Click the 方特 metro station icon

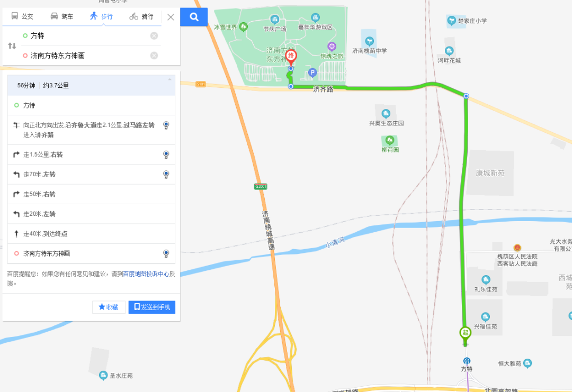[467, 361]
